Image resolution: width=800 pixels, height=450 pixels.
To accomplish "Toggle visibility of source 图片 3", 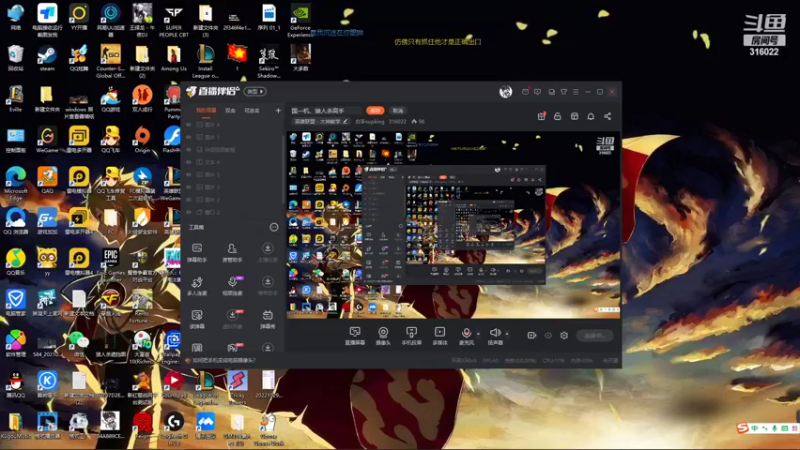I will [x=189, y=187].
